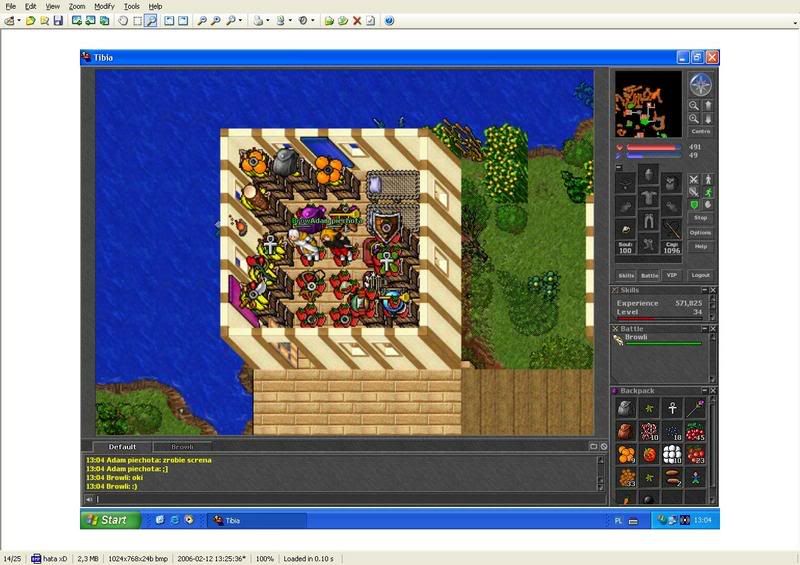Click the compass rose in Tibia minimap panel
The image size is (800, 565).
pos(701,85)
